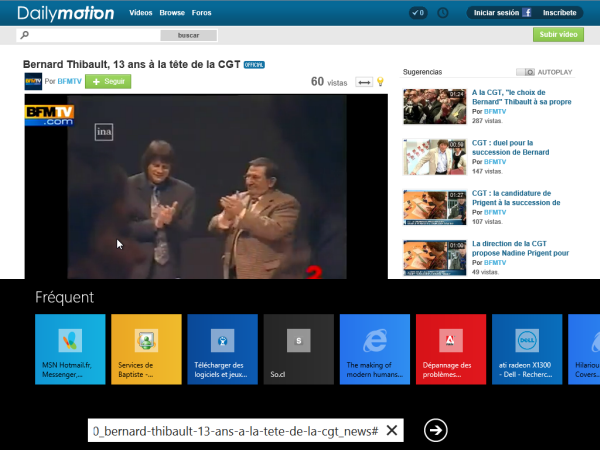Click the video title 'Bernard Thibault, 13 ans'
The width and height of the screenshot is (600, 450).
coord(132,65)
